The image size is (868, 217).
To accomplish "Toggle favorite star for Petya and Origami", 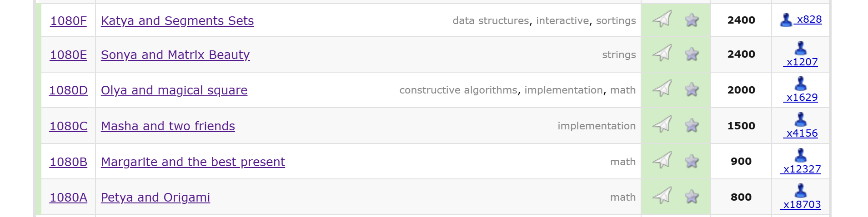I will tap(692, 197).
